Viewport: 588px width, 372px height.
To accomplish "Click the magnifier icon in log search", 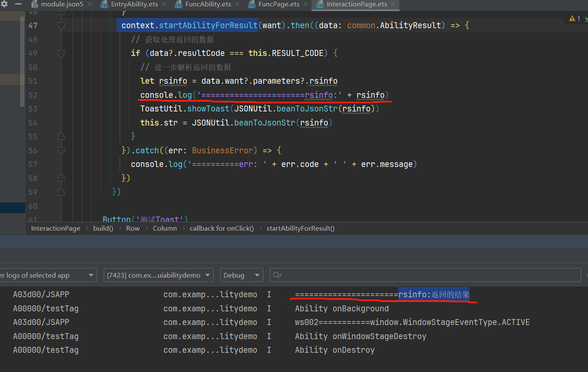I will (x=277, y=275).
